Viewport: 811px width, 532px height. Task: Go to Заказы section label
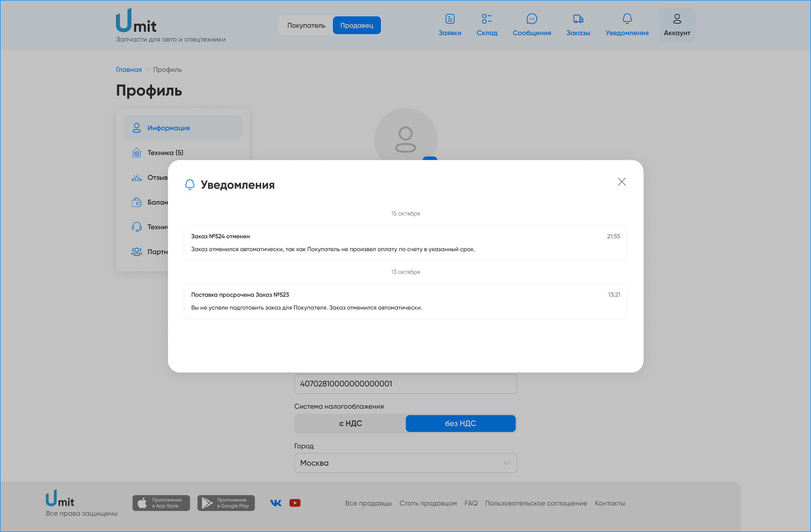[578, 33]
